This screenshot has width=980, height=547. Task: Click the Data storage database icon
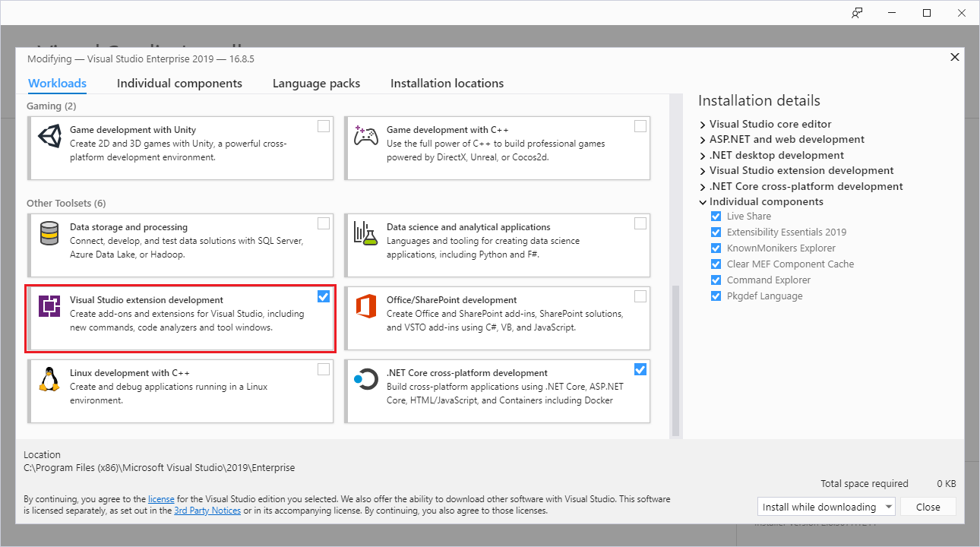pos(49,232)
